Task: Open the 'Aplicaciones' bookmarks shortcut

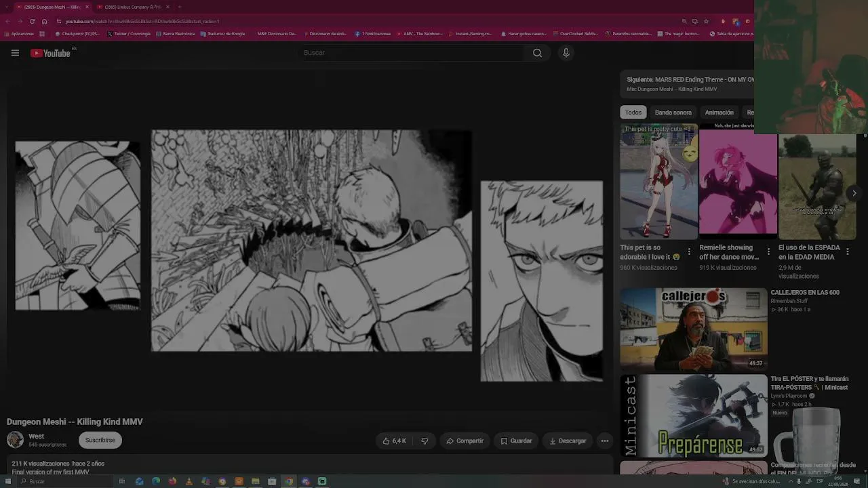Action: tap(19, 33)
